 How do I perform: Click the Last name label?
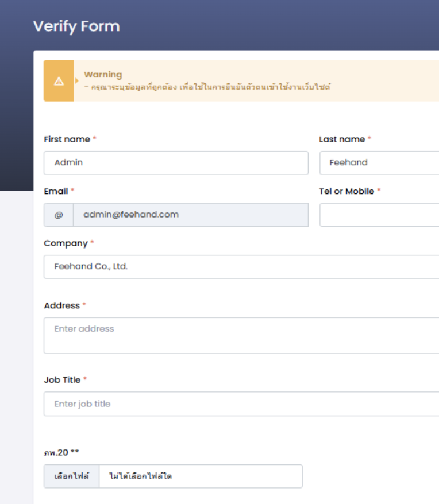pyautogui.click(x=342, y=139)
